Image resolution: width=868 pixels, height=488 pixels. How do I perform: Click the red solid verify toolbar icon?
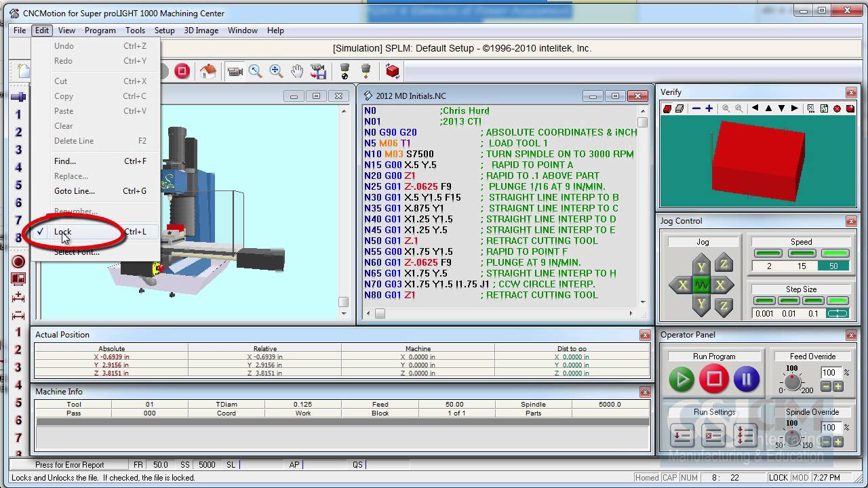[393, 70]
